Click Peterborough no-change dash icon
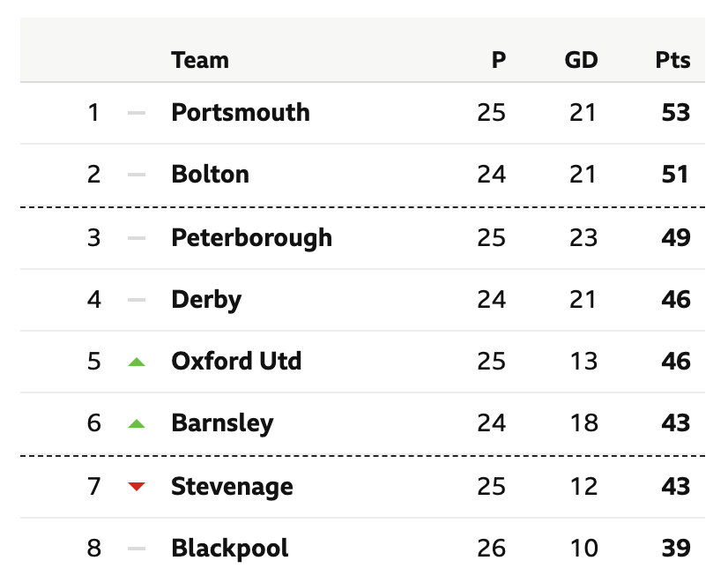 click(137, 238)
